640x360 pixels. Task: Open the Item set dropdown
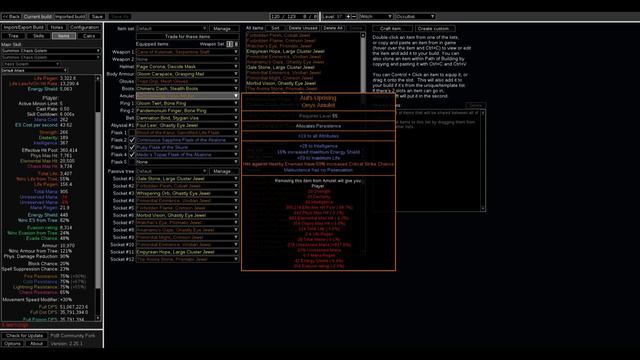click(x=171, y=29)
